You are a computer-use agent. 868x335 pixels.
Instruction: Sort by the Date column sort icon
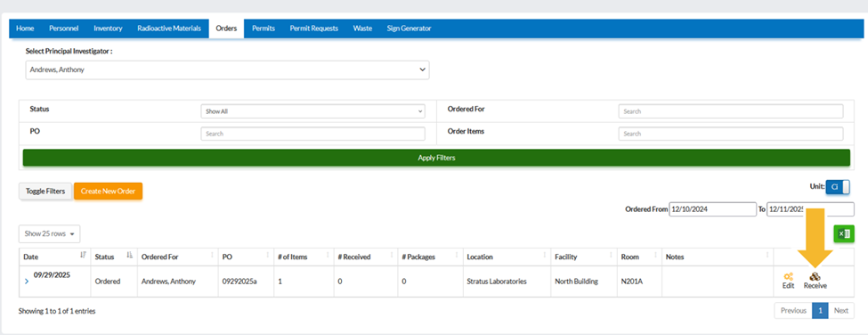(x=84, y=256)
